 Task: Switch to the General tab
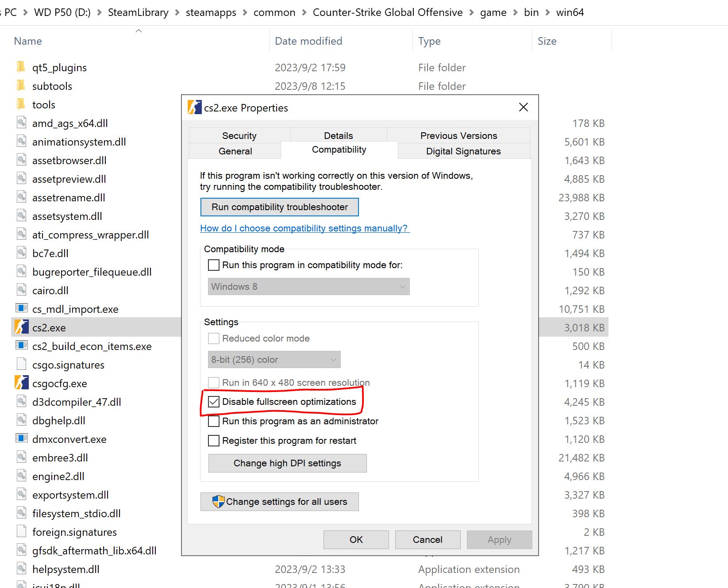(x=235, y=151)
